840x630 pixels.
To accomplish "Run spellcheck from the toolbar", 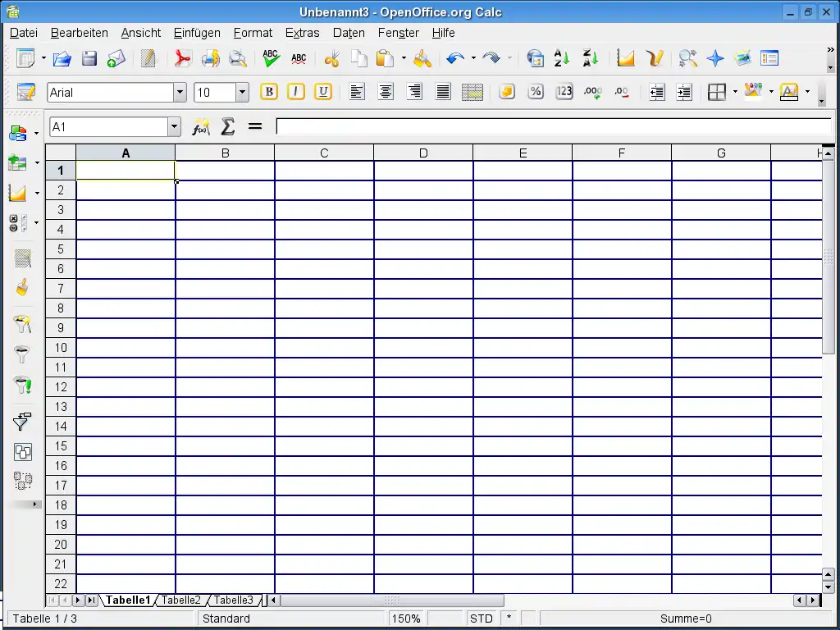I will pyautogui.click(x=271, y=59).
